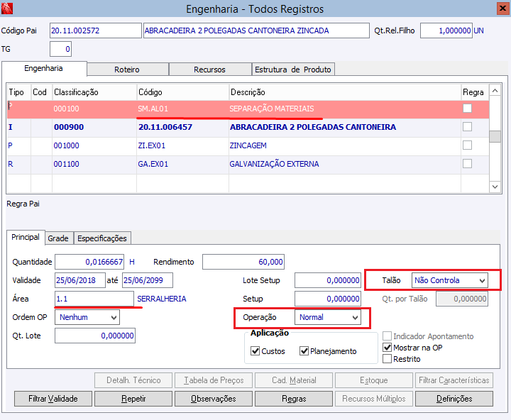The image size is (511, 420).
Task: Open the Observações button
Action: click(x=214, y=399)
